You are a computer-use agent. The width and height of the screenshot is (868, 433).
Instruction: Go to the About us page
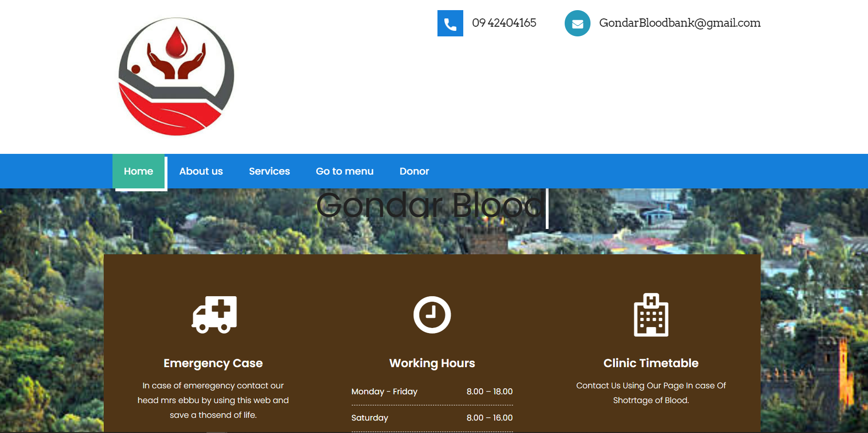[x=201, y=171]
